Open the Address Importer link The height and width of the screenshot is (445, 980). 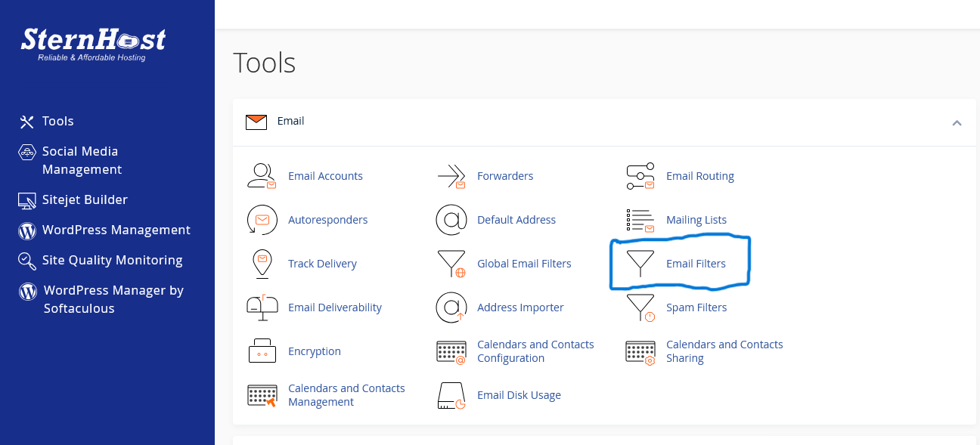(x=520, y=307)
